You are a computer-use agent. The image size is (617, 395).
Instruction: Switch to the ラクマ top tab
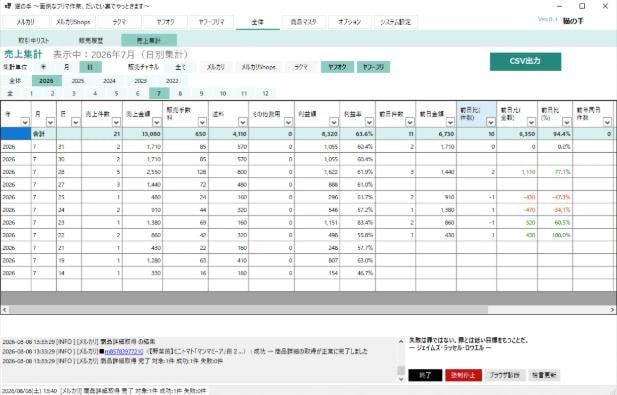(119, 22)
